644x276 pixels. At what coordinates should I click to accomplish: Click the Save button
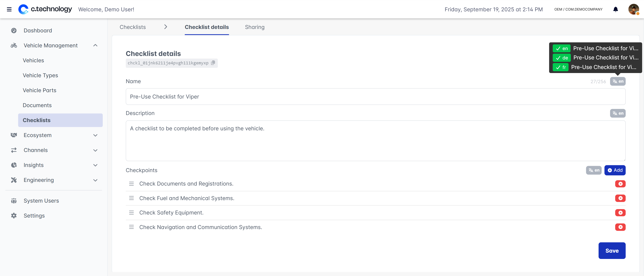tap(612, 251)
